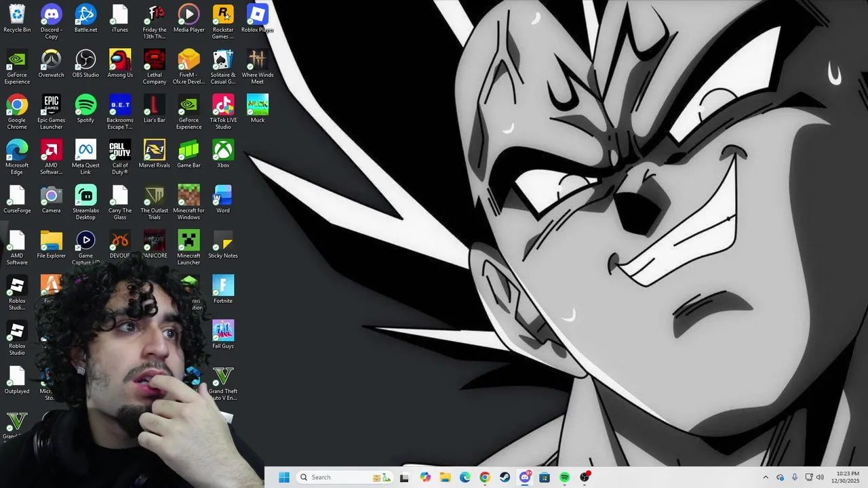Select the File Explorer desktop shortcut
This screenshot has height=488, width=868.
[x=51, y=245]
